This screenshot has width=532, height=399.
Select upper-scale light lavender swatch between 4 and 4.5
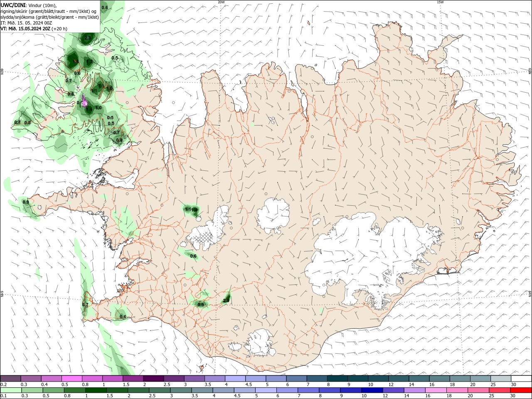235,379
